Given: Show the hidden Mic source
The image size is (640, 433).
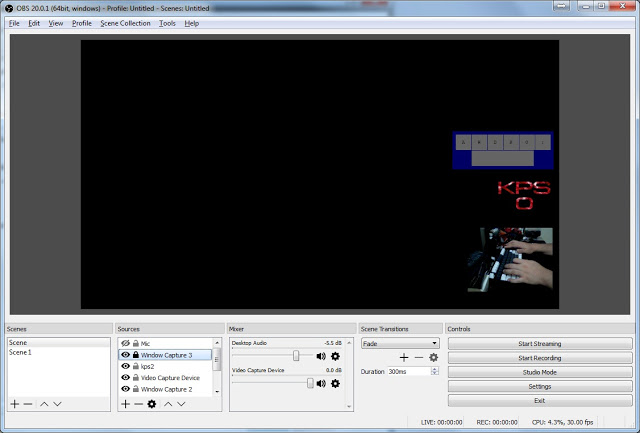Looking at the screenshot, I should coord(125,344).
